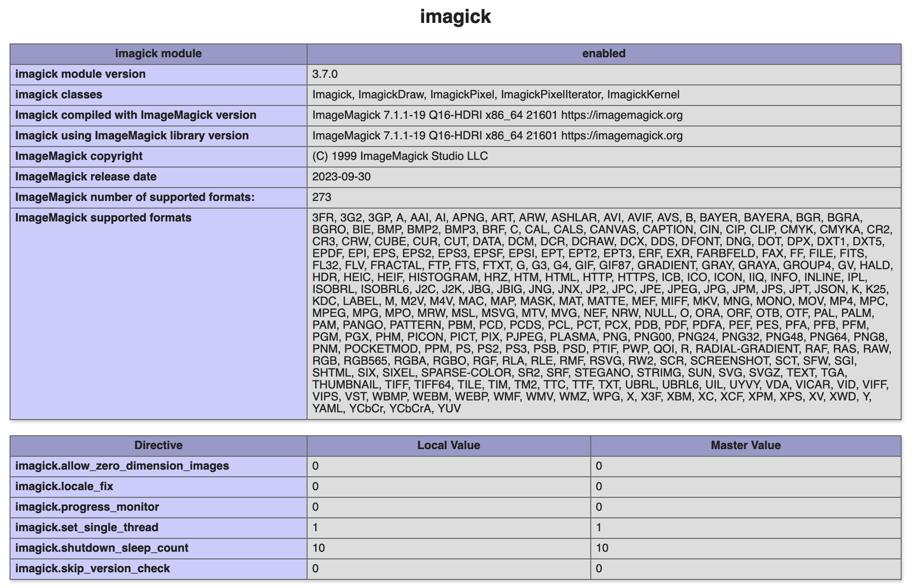This screenshot has width=915, height=588.
Task: Click the 'Master Value' column header
Action: [745, 445]
